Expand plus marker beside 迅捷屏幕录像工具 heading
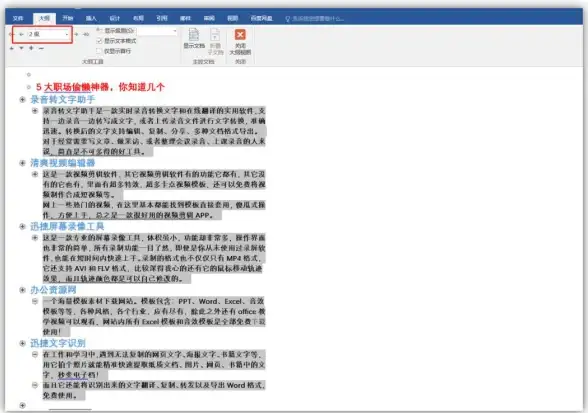 pos(22,226)
